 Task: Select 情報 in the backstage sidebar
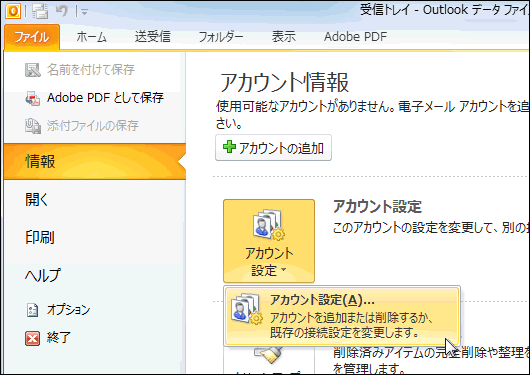coord(95,161)
